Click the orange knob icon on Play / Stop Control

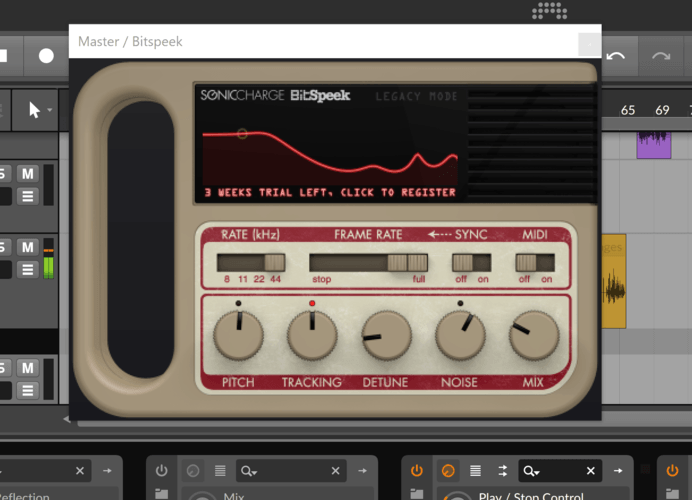[x=448, y=471]
